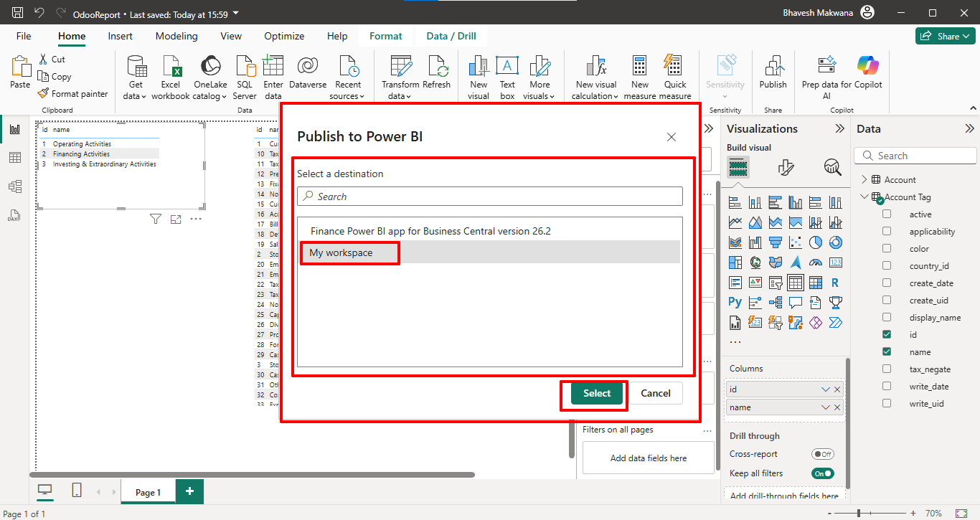The image size is (980, 520).
Task: Switch to Table view in sidebar
Action: tap(14, 158)
